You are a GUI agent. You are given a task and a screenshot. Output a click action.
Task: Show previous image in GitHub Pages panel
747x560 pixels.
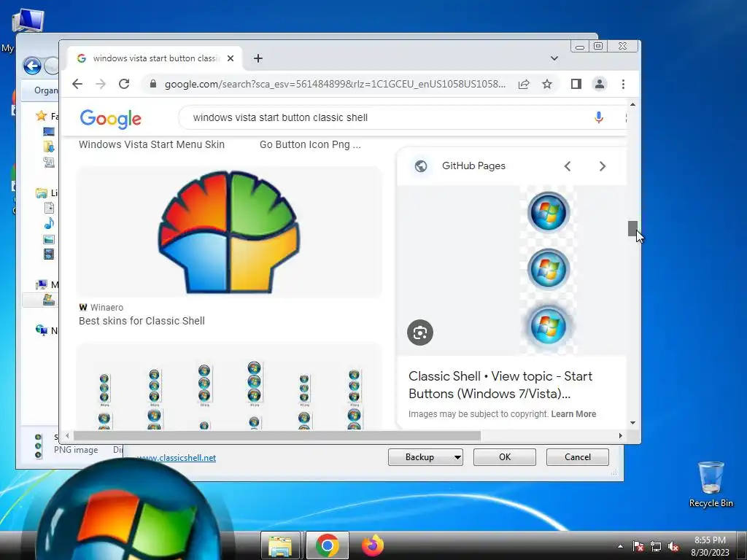(x=568, y=166)
